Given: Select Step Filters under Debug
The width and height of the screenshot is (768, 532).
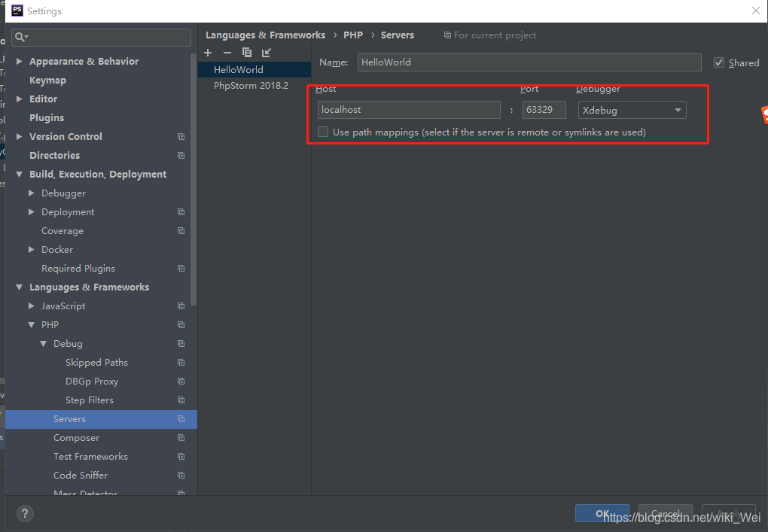Looking at the screenshot, I should 89,400.
